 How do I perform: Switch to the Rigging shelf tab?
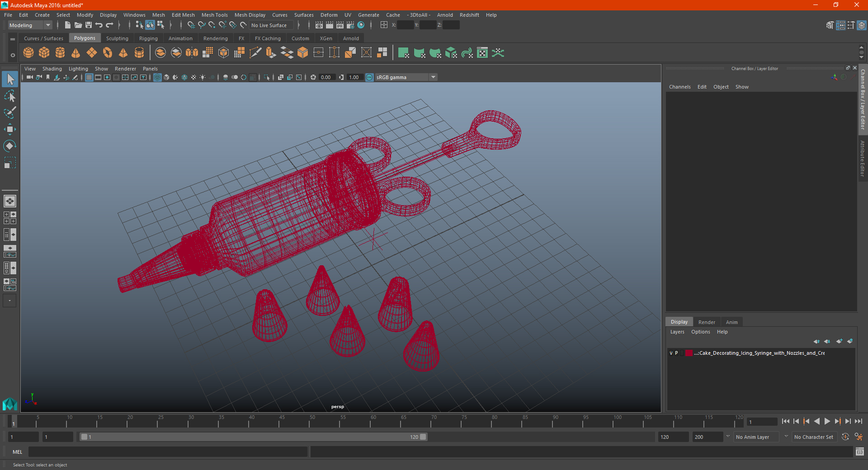pyautogui.click(x=148, y=38)
